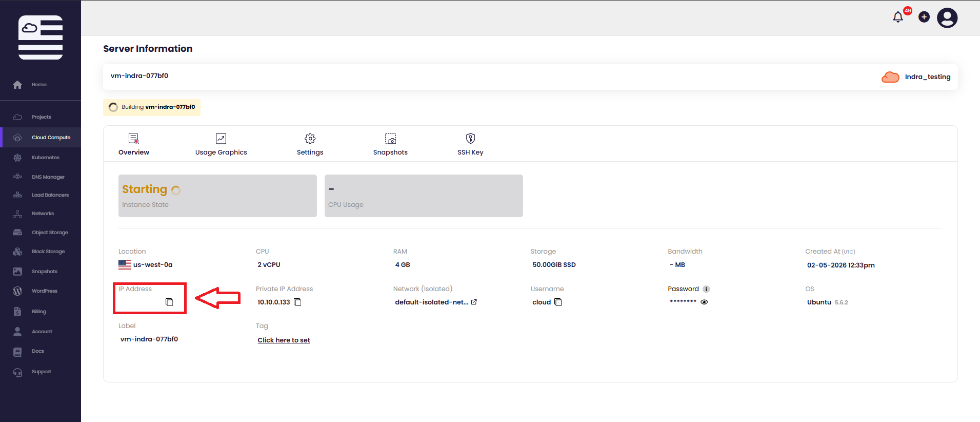Open the user profile avatar
Viewport: 980px width, 422px height.
click(x=947, y=18)
